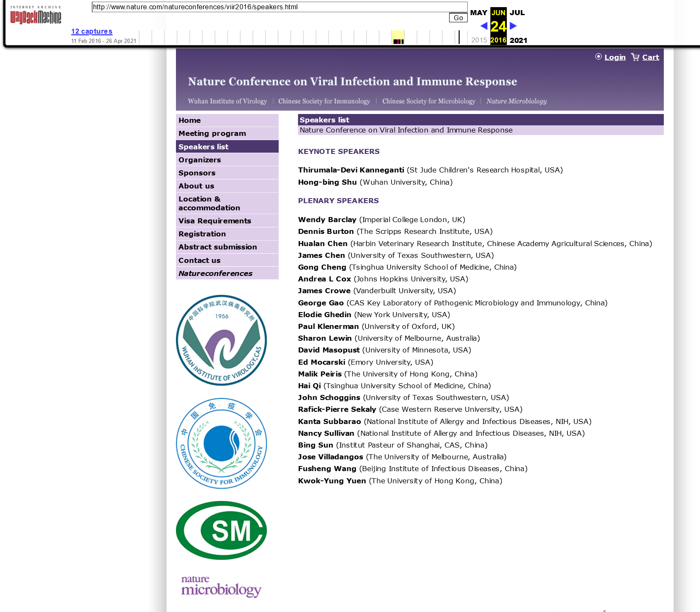Go to previous capture with left arrow
700x612 pixels.
coord(484,26)
